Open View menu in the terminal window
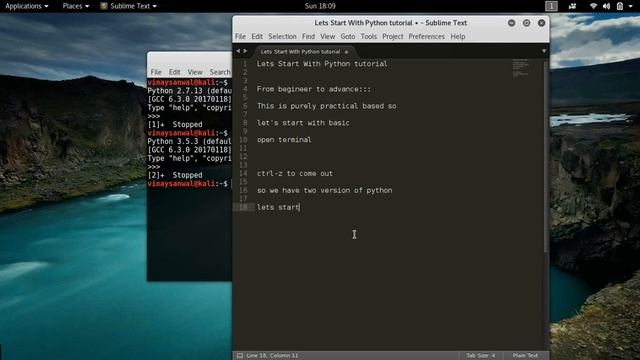Image resolution: width=640 pixels, height=360 pixels. click(195, 72)
